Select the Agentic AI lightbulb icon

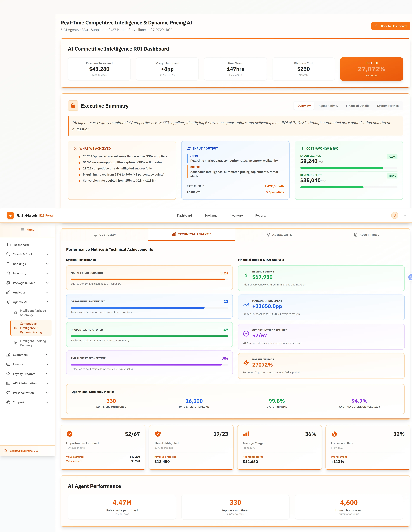point(8,302)
